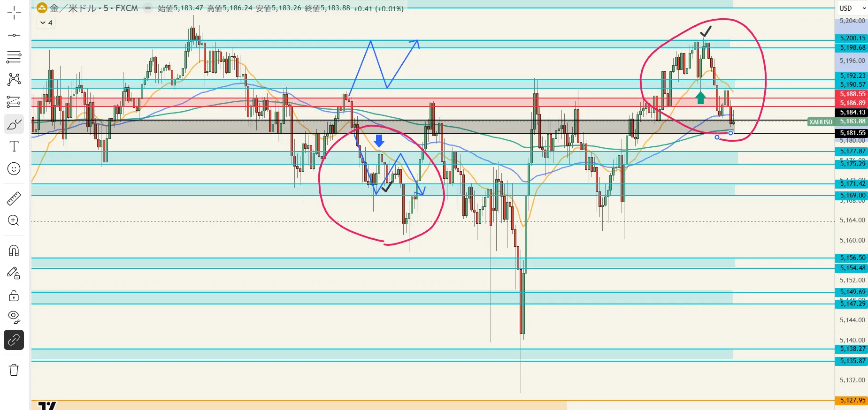Click the market status dot beside FXCM

[x=148, y=8]
